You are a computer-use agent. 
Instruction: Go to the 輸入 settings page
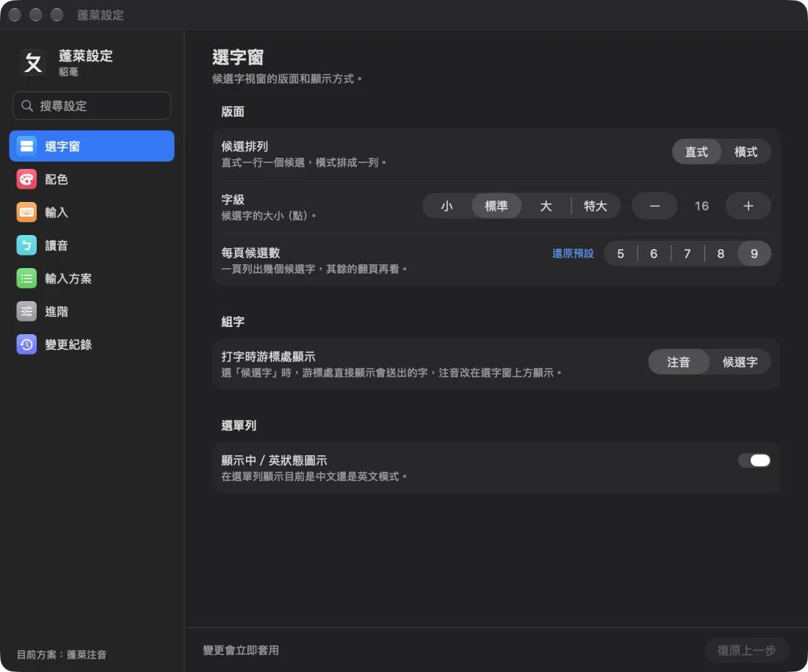point(92,212)
